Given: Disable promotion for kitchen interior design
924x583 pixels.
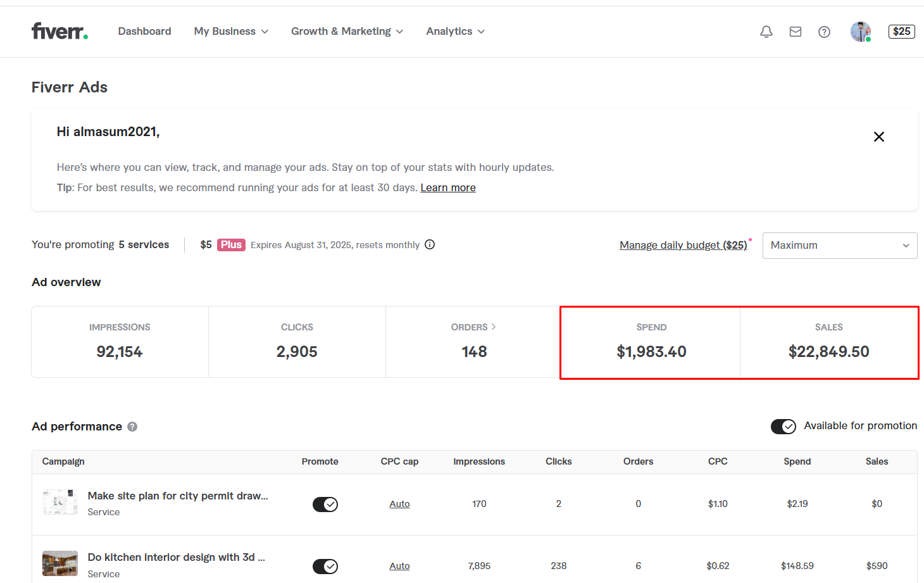Looking at the screenshot, I should coord(325,567).
